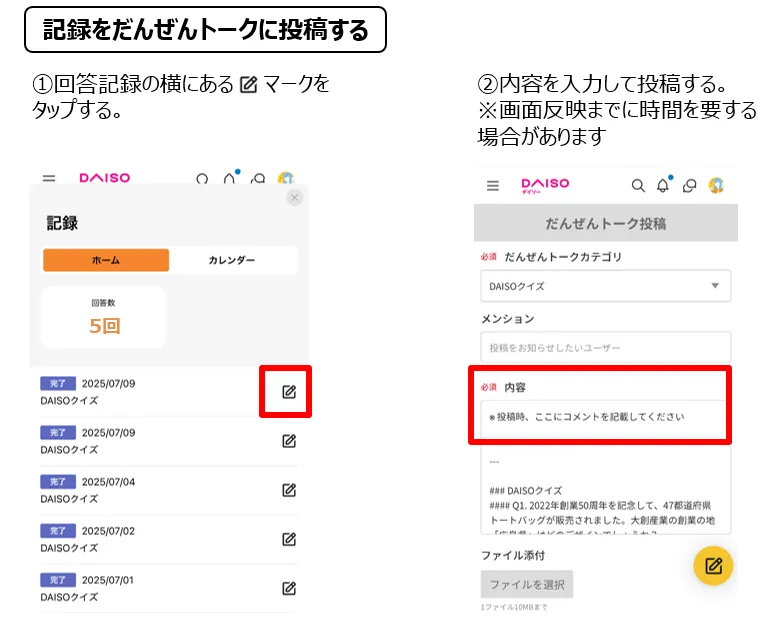This screenshot has height=634, width=783.
Task: Open chat bubbles icon in right header
Action: pos(690,186)
